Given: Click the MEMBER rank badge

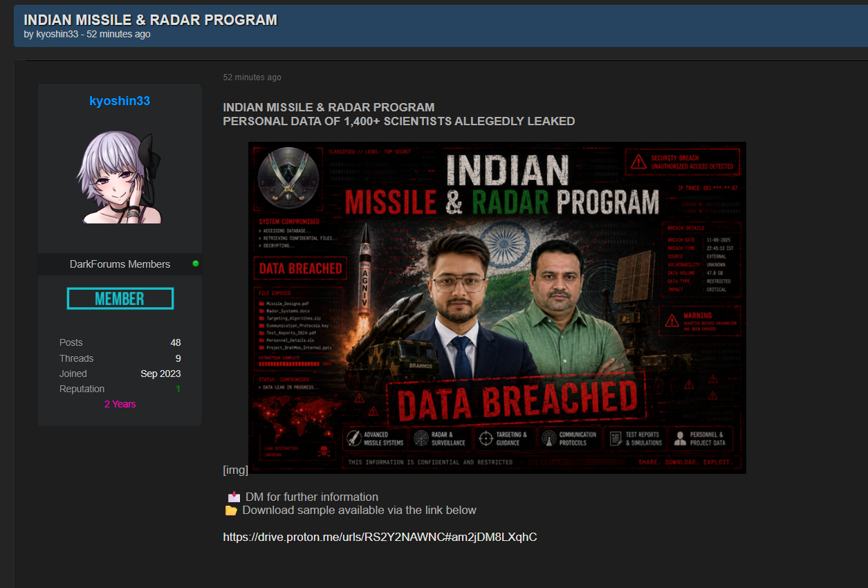Looking at the screenshot, I should coord(120,299).
